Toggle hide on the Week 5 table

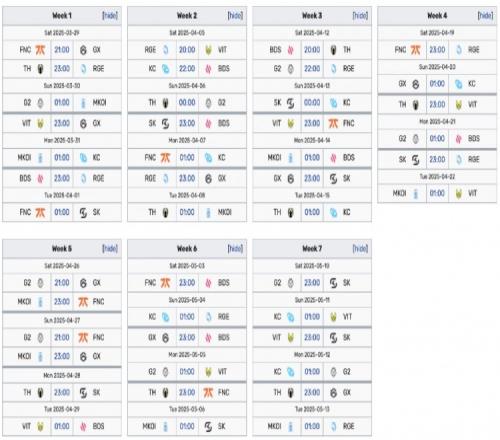pyautogui.click(x=110, y=249)
